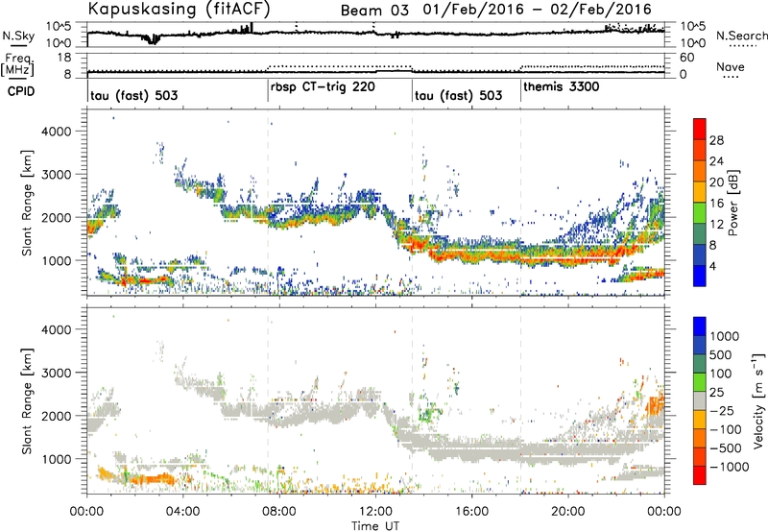Click the "20" tick on Power colorbar
The image size is (768, 532).
(716, 182)
